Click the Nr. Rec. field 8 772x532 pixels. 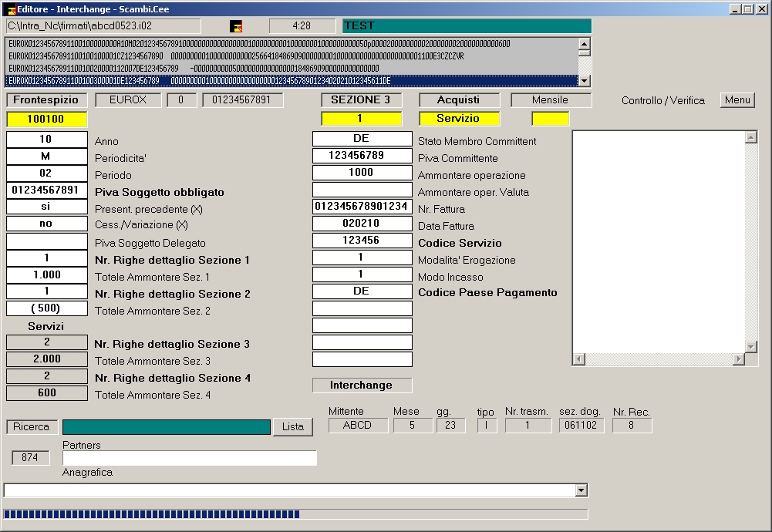tap(632, 425)
